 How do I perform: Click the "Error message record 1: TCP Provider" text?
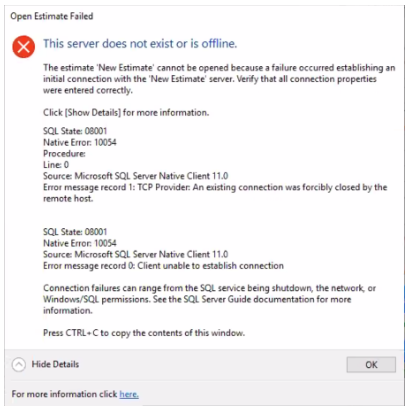click(215, 193)
